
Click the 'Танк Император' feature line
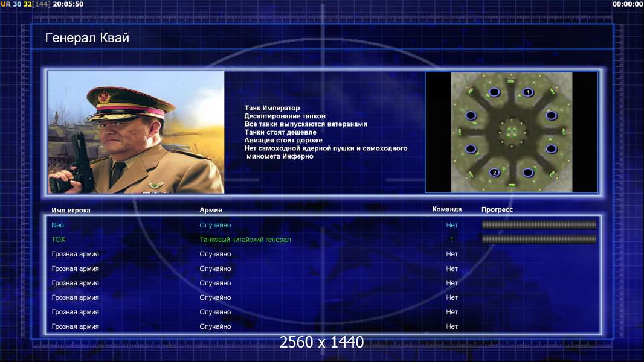point(272,108)
